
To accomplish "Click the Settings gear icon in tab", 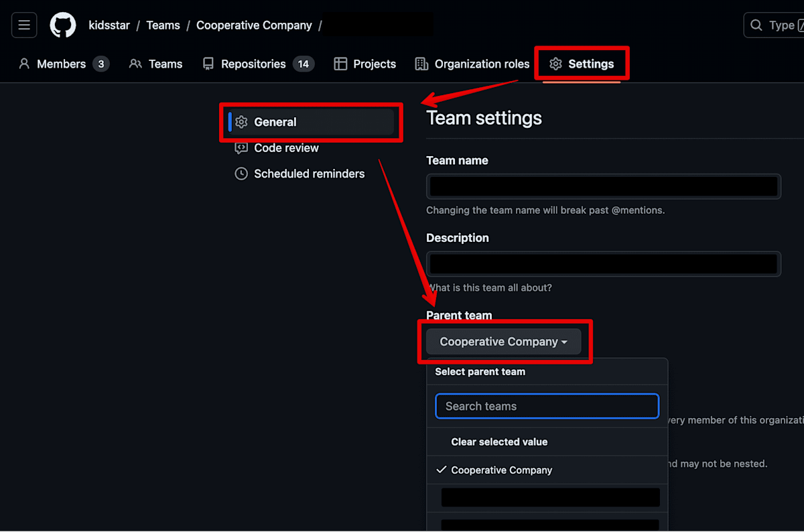I will [x=555, y=64].
